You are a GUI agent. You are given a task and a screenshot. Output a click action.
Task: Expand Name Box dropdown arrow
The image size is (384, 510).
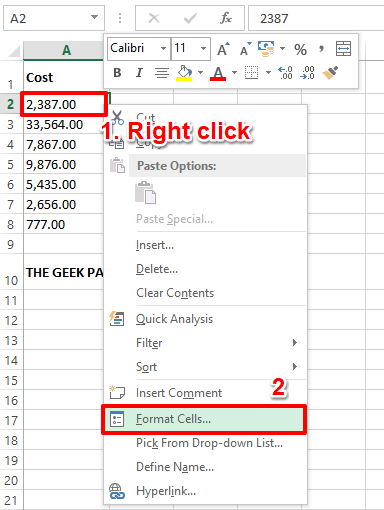pos(95,17)
